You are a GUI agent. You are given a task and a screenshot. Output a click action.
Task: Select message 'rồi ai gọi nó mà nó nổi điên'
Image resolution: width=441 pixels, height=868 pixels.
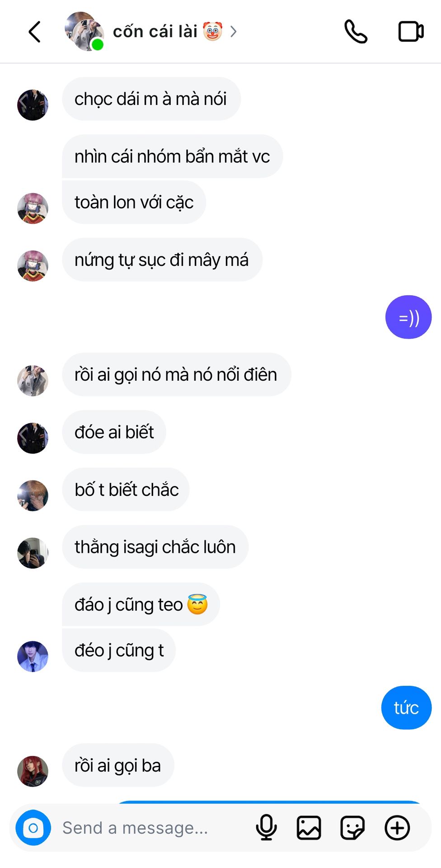176,375
